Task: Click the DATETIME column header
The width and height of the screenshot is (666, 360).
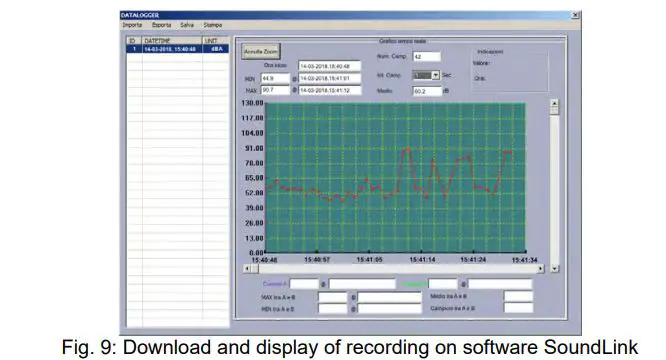Action: click(x=172, y=40)
